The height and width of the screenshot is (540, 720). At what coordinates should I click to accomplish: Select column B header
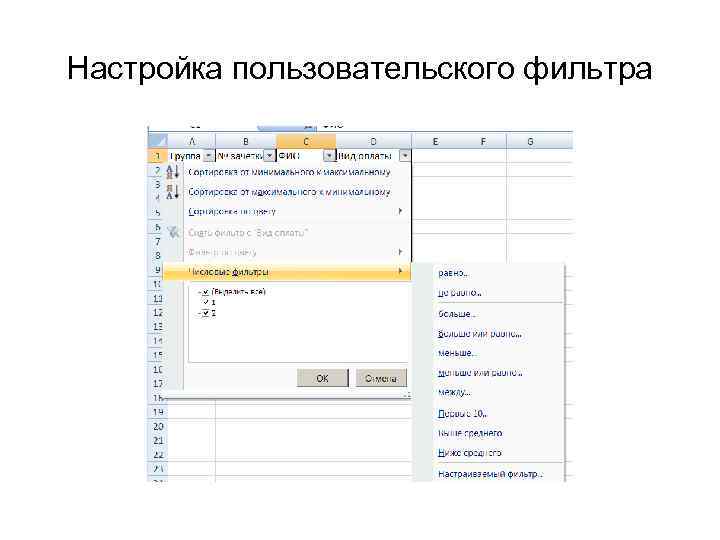click(x=246, y=141)
